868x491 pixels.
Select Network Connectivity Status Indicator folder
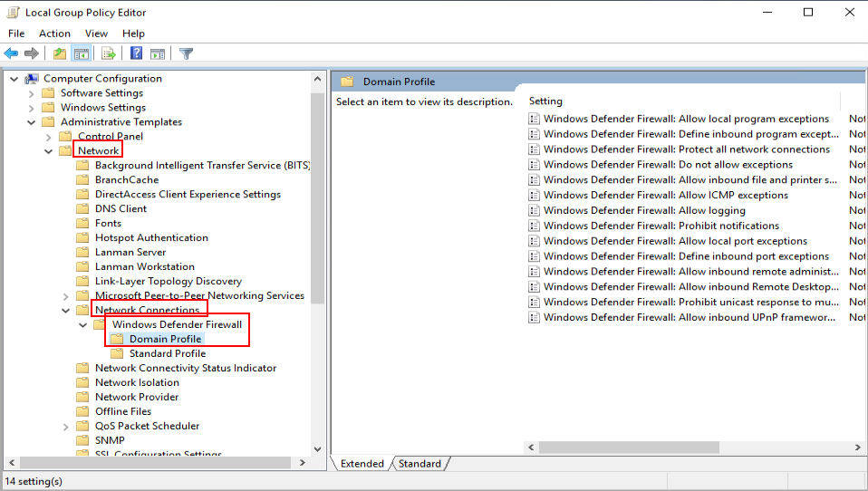[x=186, y=368]
